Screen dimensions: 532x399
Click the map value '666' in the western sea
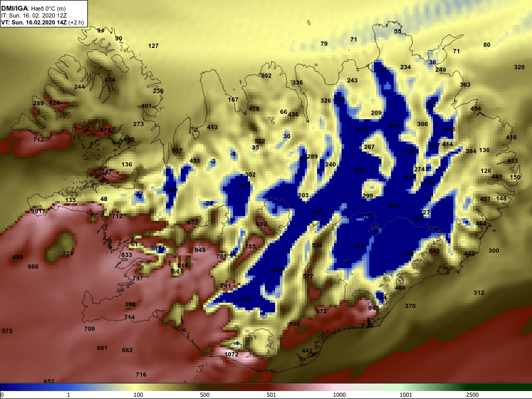click(33, 267)
